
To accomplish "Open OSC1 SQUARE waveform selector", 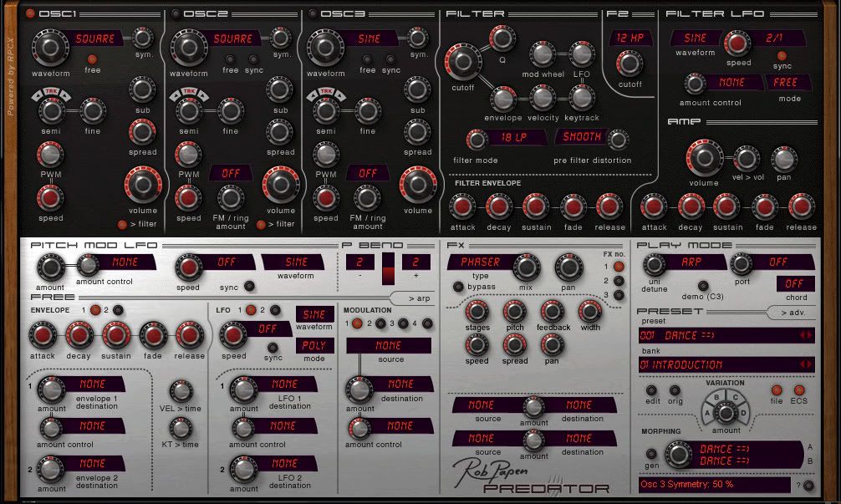I will click(95, 38).
